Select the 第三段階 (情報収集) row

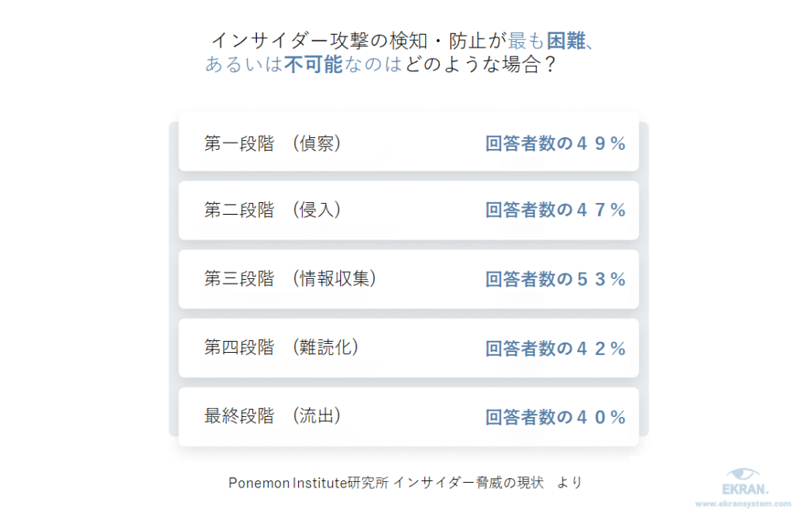click(x=408, y=280)
